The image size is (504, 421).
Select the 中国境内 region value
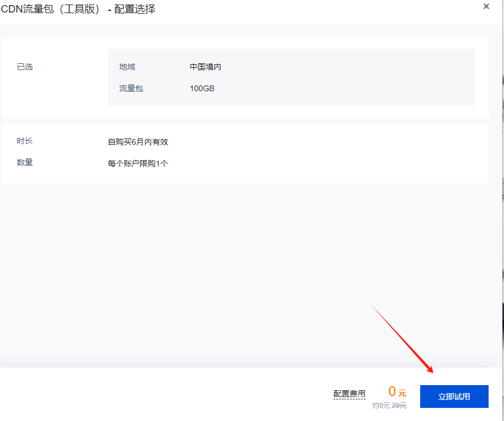click(x=205, y=67)
